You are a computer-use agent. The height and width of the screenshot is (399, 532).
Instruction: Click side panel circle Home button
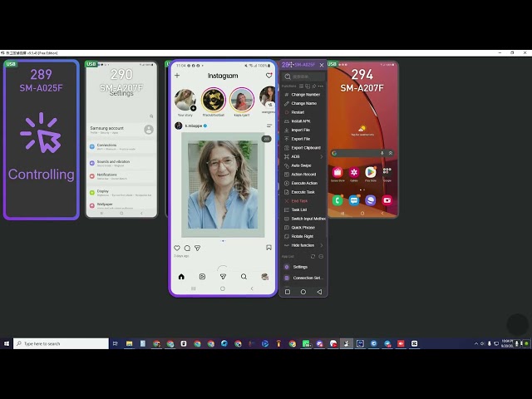coord(303,292)
